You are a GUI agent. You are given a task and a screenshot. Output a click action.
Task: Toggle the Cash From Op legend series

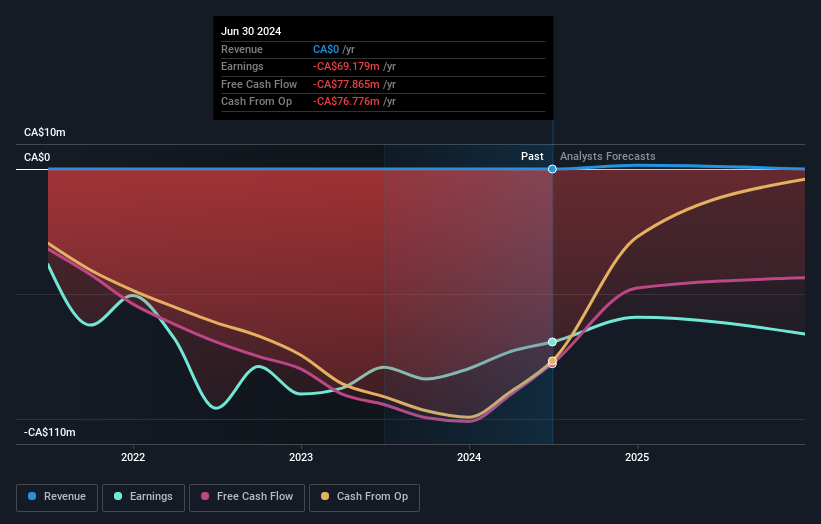point(364,497)
